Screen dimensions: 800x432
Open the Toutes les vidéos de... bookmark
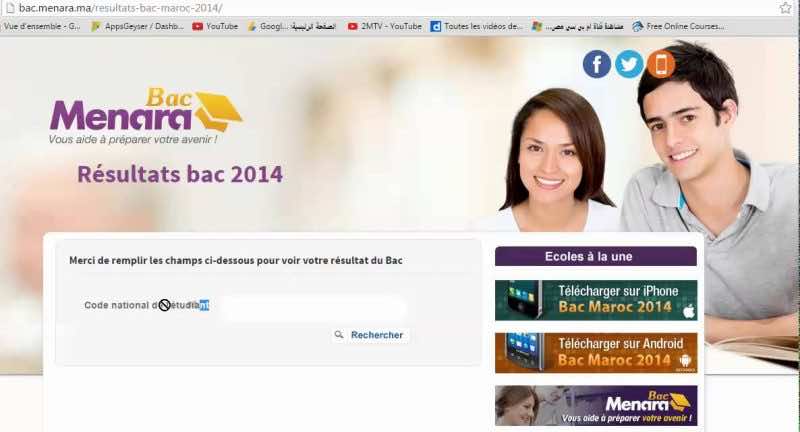477,27
